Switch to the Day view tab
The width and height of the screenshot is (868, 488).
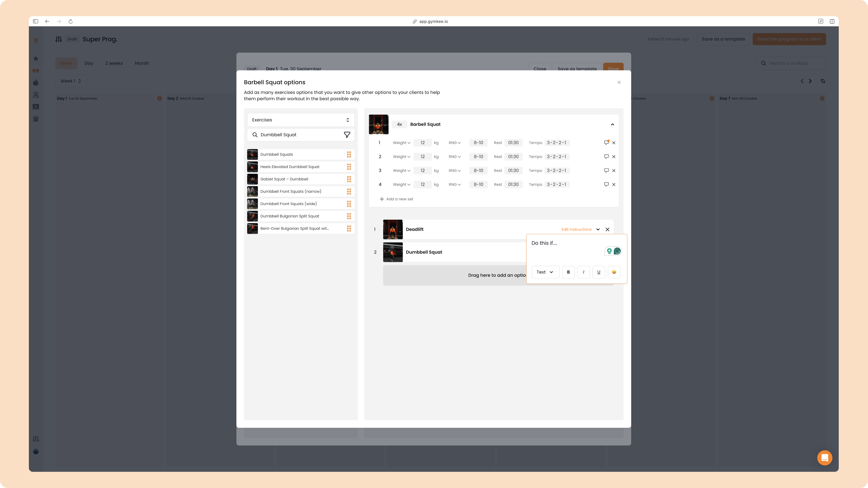tap(89, 63)
